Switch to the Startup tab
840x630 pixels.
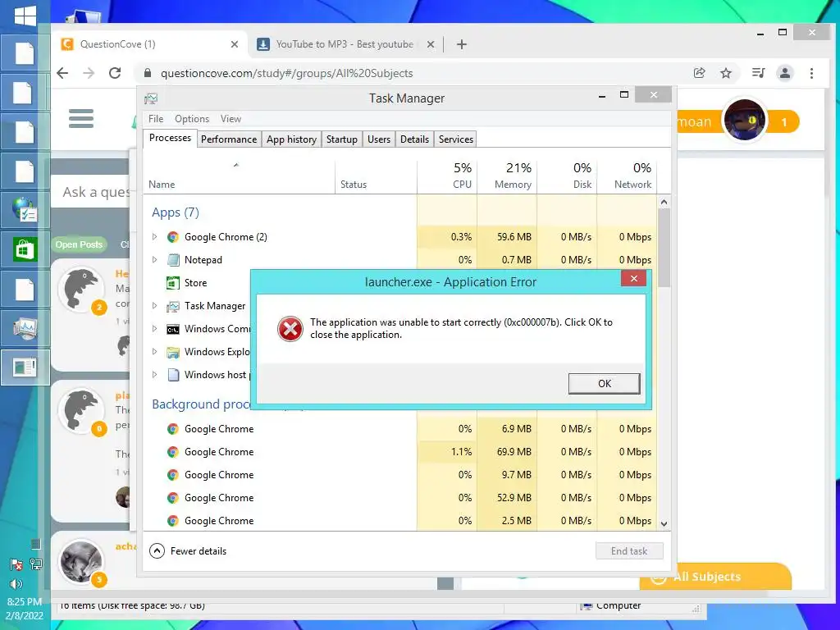342,139
